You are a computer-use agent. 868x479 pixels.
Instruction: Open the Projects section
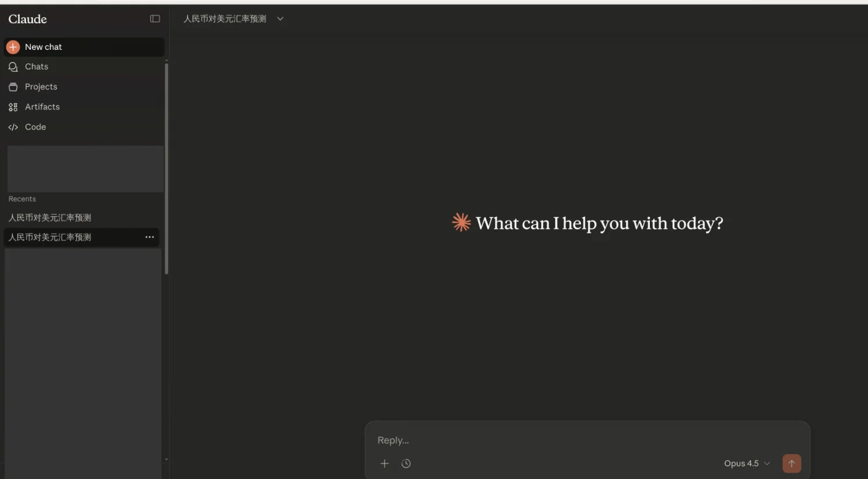(41, 87)
